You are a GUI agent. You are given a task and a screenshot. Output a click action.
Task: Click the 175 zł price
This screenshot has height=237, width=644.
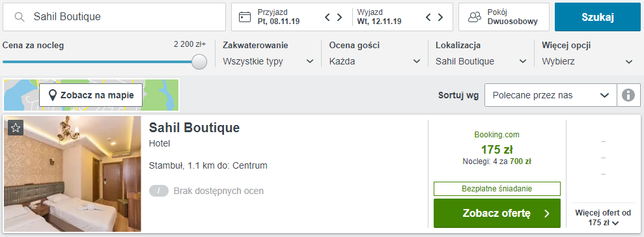[x=497, y=150]
